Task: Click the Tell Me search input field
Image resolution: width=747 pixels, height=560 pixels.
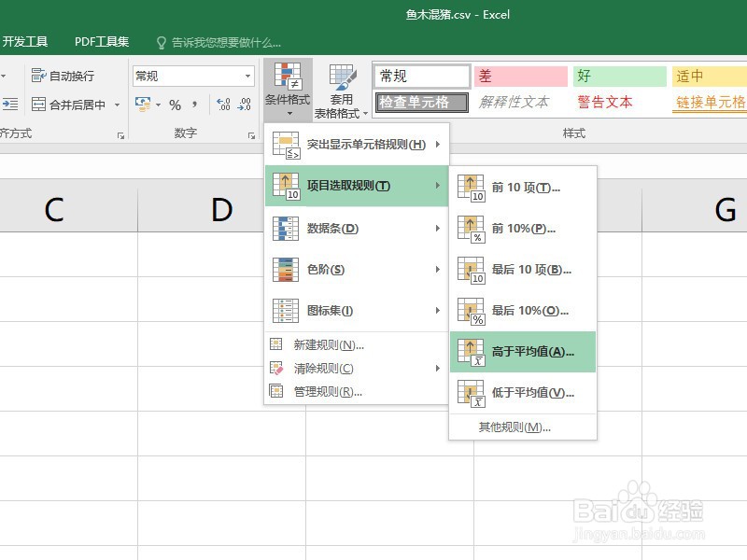Action: [226, 43]
